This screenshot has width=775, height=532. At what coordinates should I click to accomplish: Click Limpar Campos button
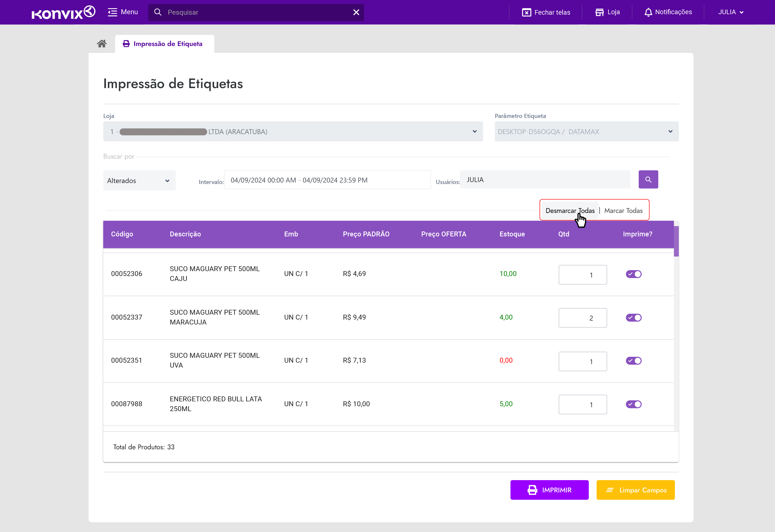click(x=635, y=490)
